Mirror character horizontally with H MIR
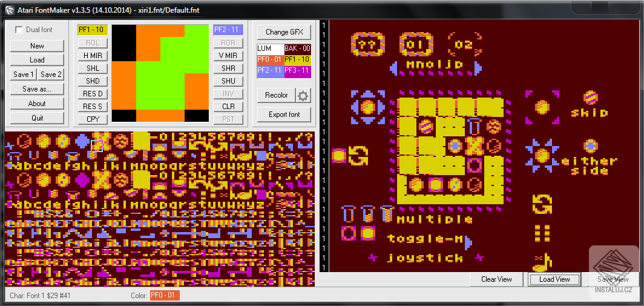This screenshot has height=306, width=644. (x=93, y=56)
